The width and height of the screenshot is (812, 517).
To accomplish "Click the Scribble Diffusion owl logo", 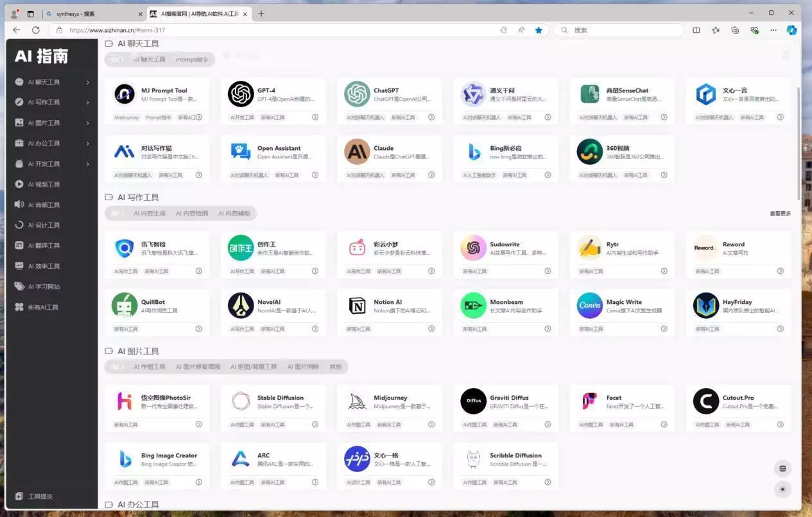I will [x=473, y=459].
